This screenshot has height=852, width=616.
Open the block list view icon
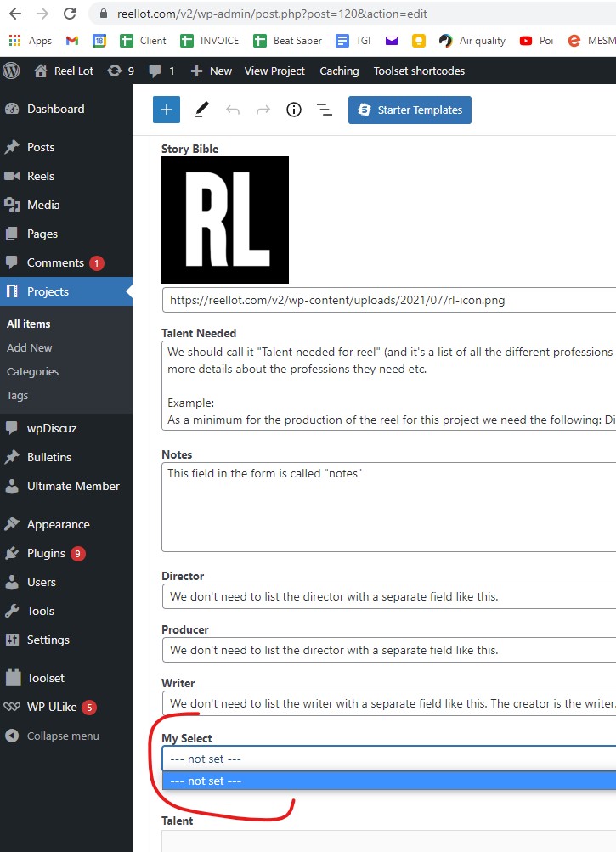(325, 110)
